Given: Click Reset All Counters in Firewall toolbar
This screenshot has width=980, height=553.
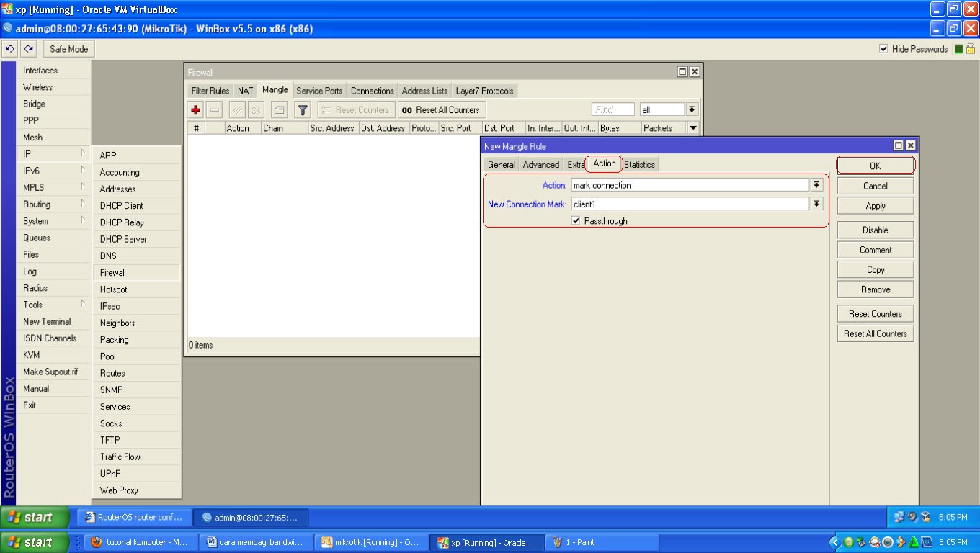Looking at the screenshot, I should pyautogui.click(x=442, y=110).
